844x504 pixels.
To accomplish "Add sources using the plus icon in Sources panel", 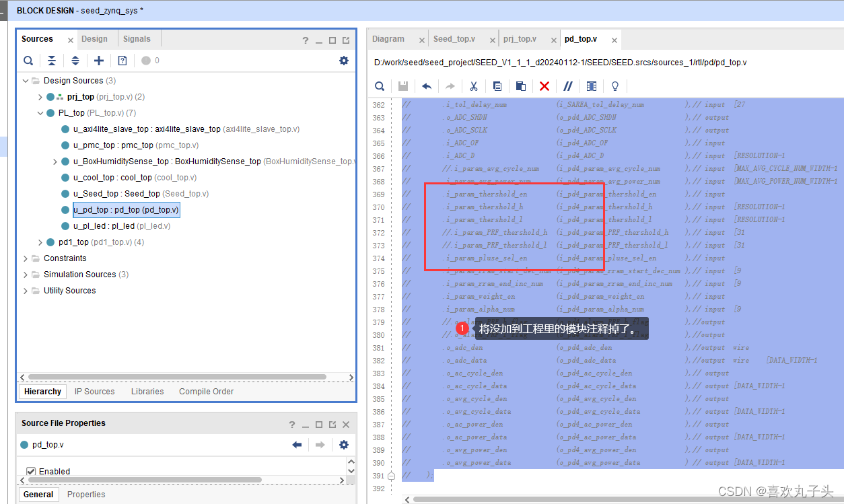I will (98, 61).
